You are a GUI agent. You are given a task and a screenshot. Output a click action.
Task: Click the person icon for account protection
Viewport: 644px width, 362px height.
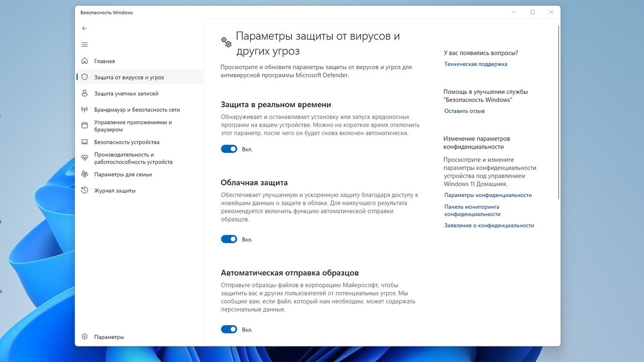[84, 93]
